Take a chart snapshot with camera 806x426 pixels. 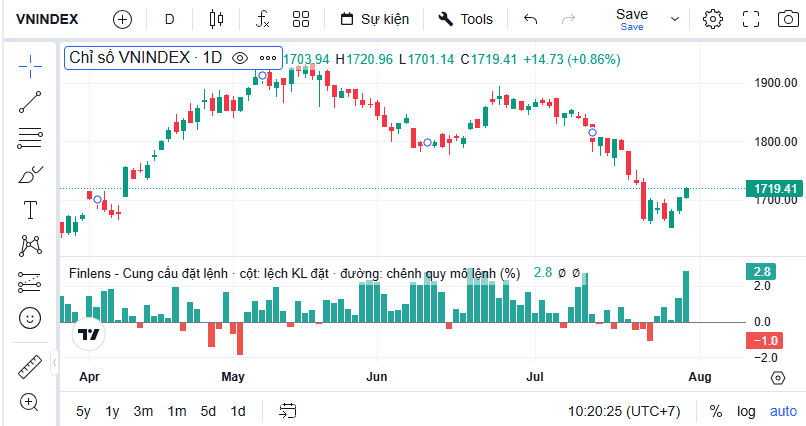coord(788,20)
